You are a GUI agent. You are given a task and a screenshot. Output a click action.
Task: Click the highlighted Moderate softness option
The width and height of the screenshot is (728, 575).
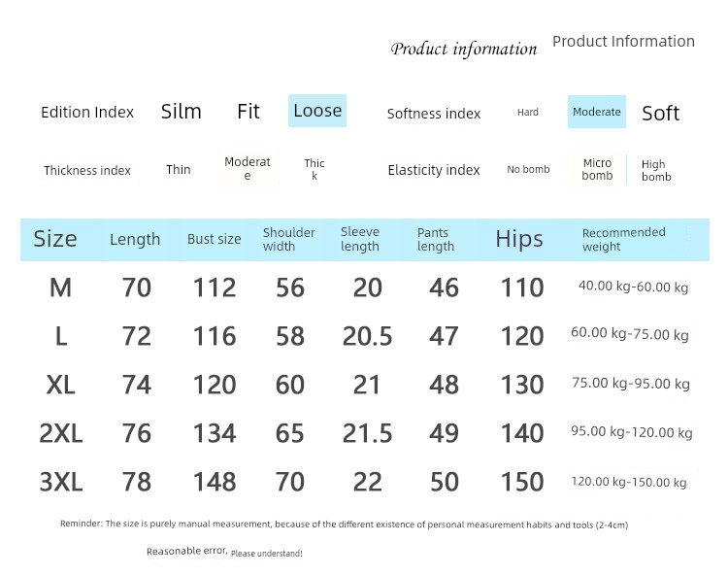coord(596,112)
